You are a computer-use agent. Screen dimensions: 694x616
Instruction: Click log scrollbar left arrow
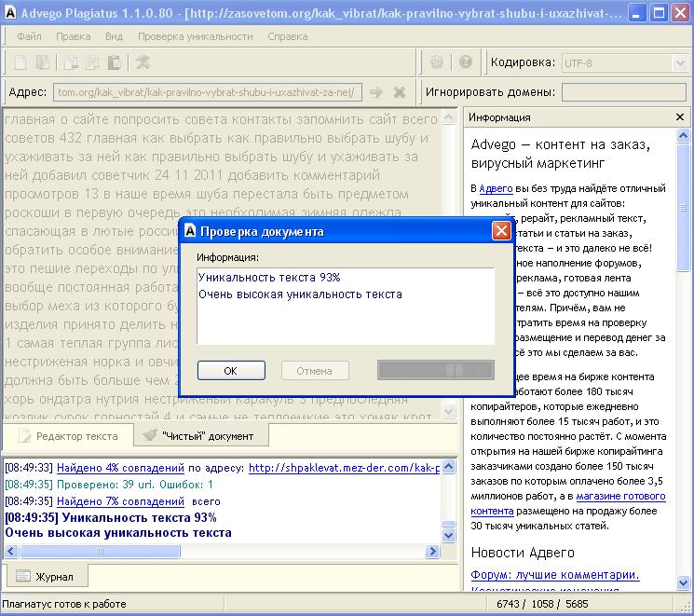coord(11,552)
